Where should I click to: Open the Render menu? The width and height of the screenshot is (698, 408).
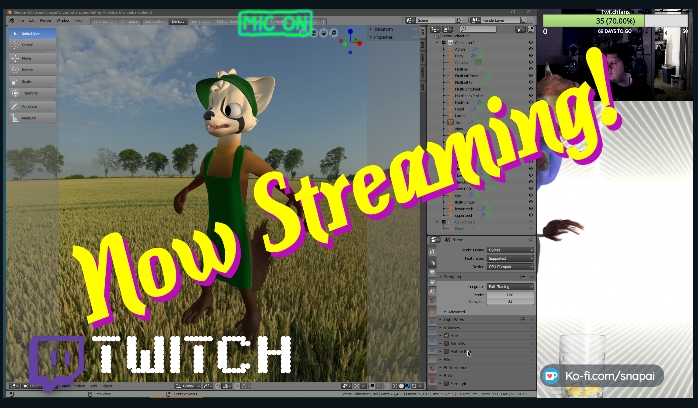click(45, 21)
